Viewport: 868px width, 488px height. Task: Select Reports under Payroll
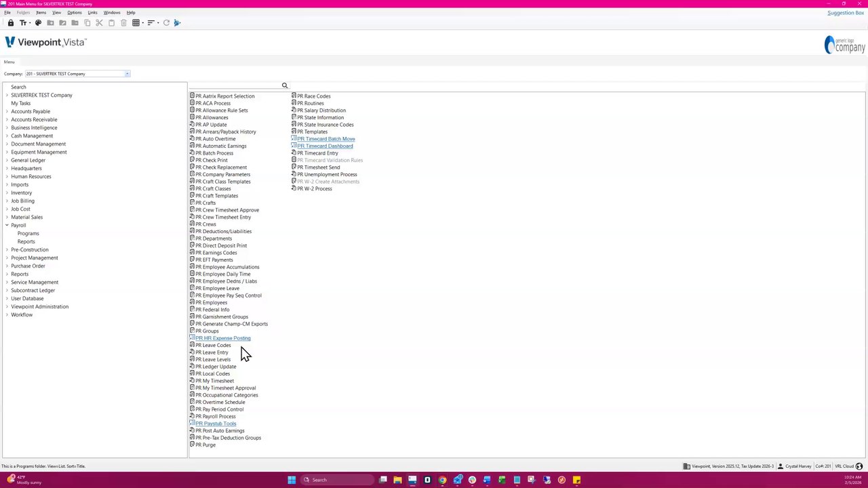[26, 241]
